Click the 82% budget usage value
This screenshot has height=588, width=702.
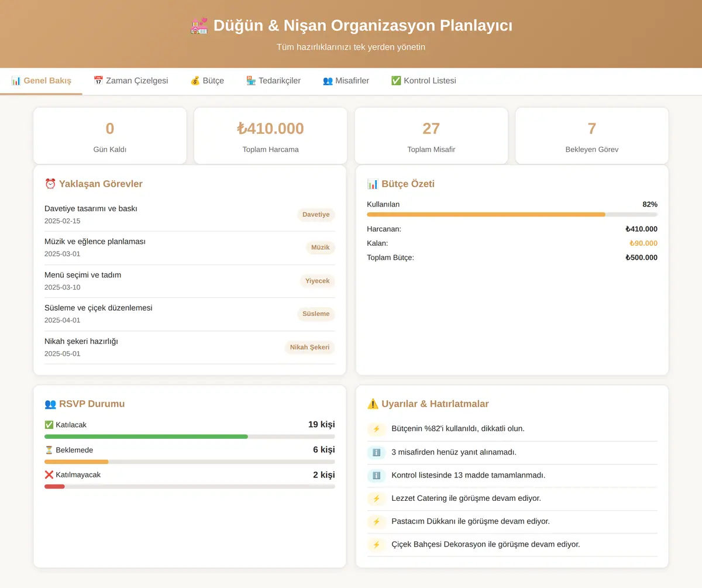tap(650, 204)
